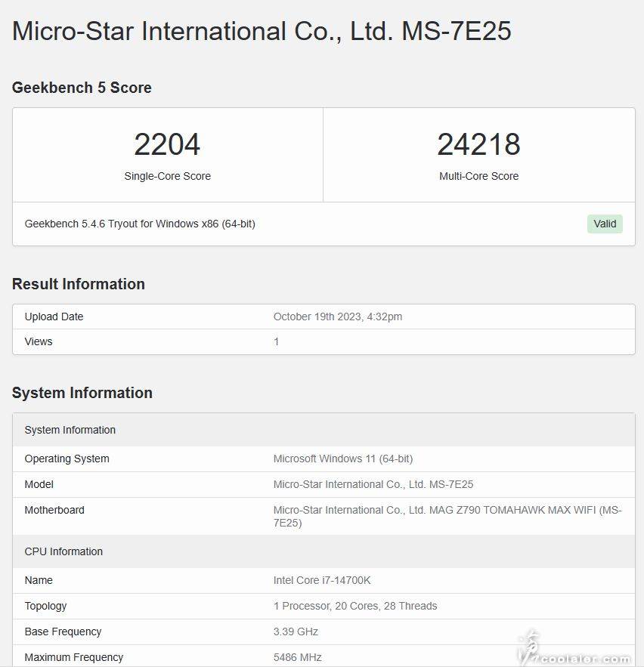Viewport: 644px width, 667px height.
Task: Click the Views label
Action: click(x=39, y=341)
